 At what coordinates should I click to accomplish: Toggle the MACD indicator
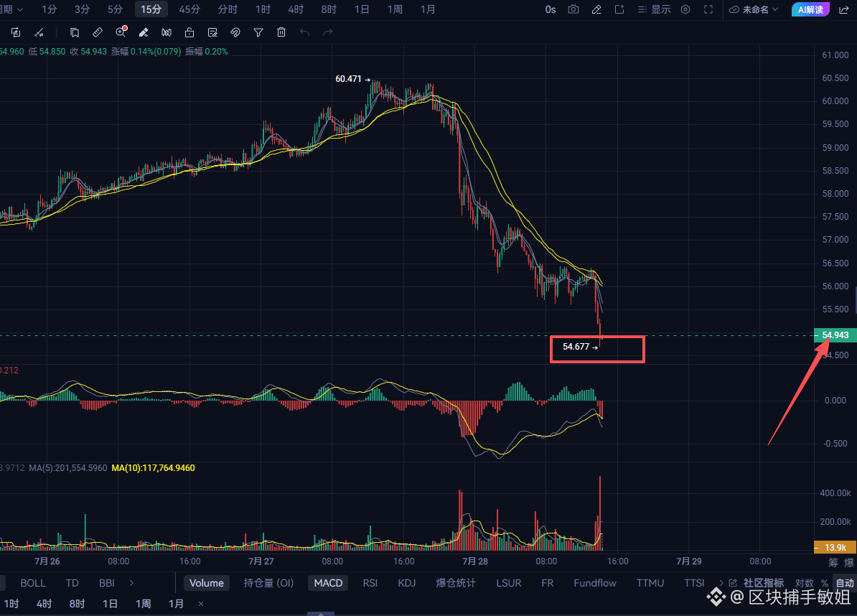coord(328,583)
